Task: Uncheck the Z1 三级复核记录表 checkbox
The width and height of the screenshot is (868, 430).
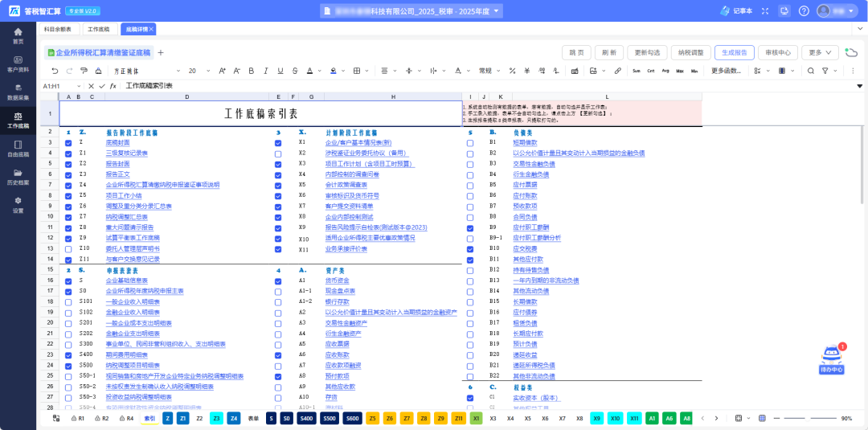Action: (68, 153)
